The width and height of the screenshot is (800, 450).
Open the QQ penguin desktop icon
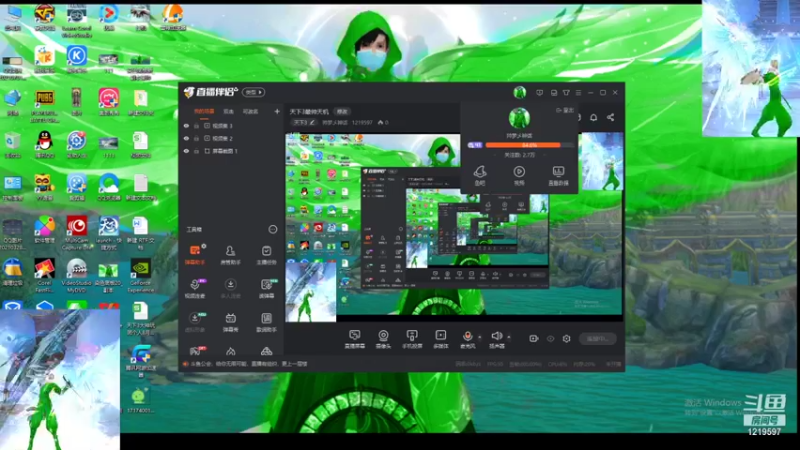44,143
